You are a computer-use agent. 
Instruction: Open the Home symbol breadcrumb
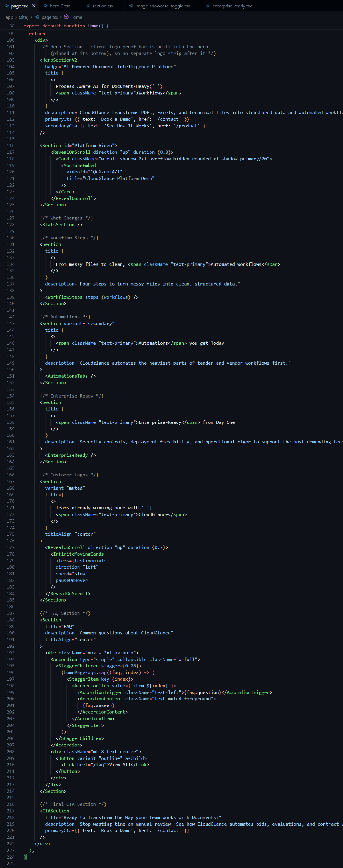coord(76,17)
